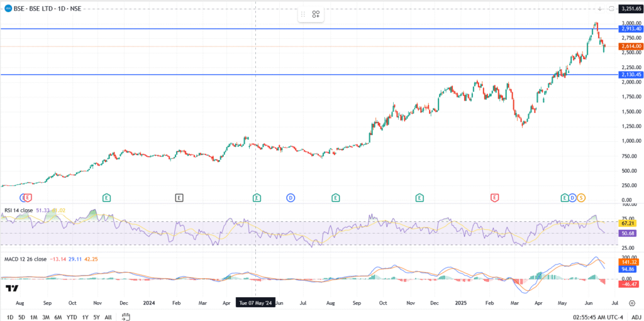The height and width of the screenshot is (321, 644).
Task: Click the TradingView logo at bottom left
Action: click(11, 288)
